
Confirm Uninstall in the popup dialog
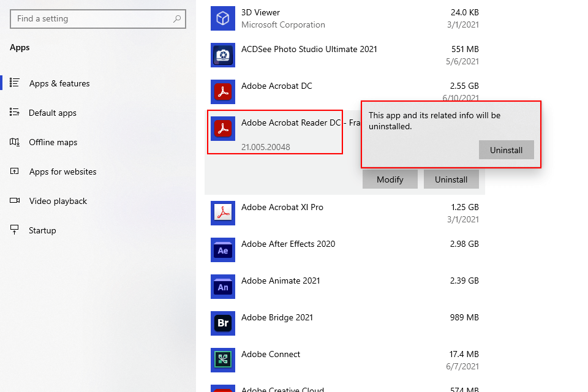tap(507, 150)
